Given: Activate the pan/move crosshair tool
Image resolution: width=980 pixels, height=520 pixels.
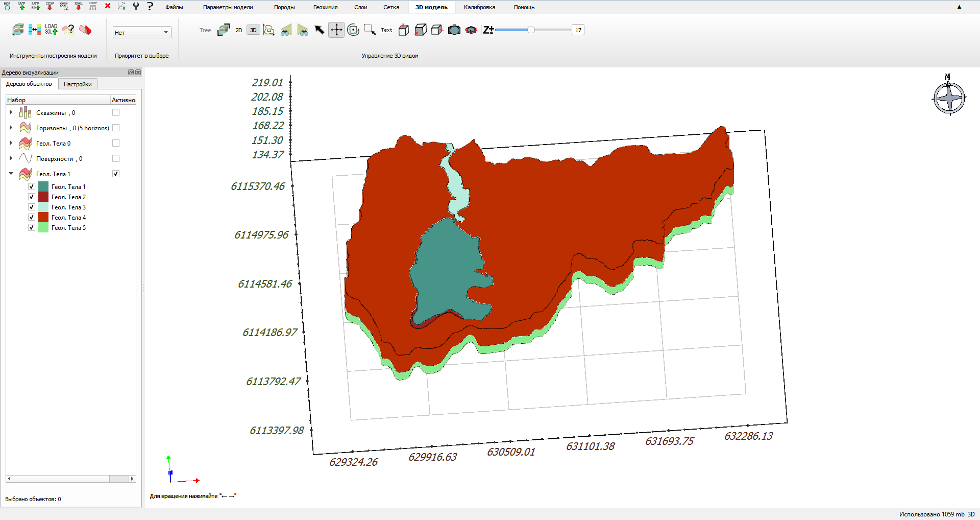Looking at the screenshot, I should [x=336, y=30].
